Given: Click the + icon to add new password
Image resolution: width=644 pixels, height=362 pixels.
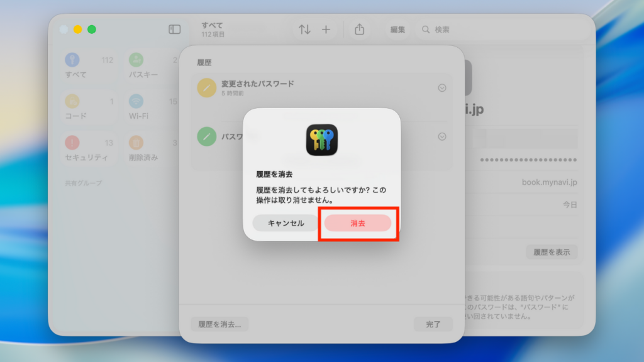Looking at the screenshot, I should pos(326,29).
